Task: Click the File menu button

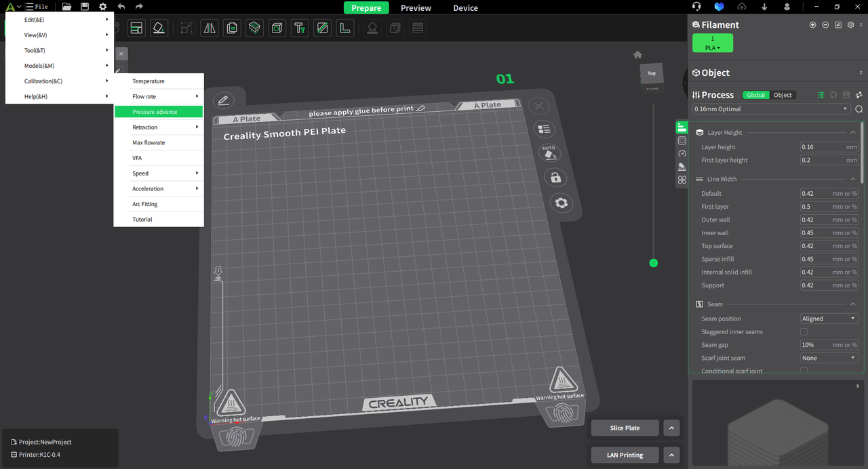Action: [37, 7]
